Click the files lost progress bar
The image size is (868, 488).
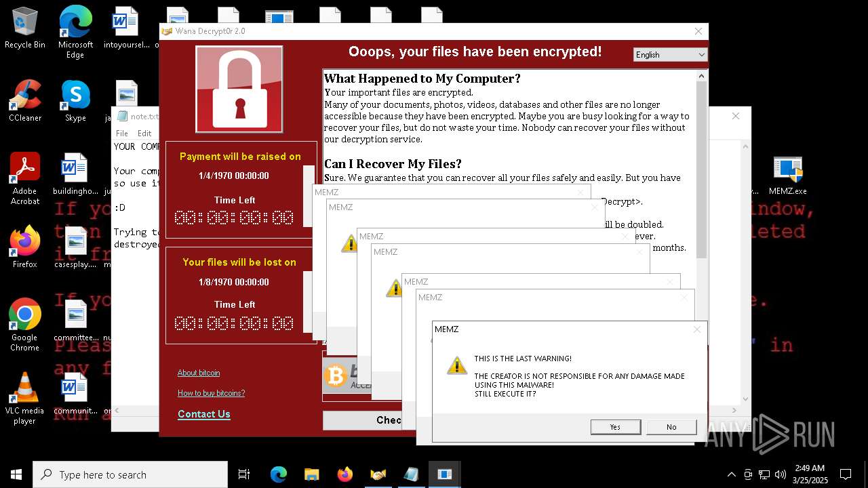(x=309, y=302)
